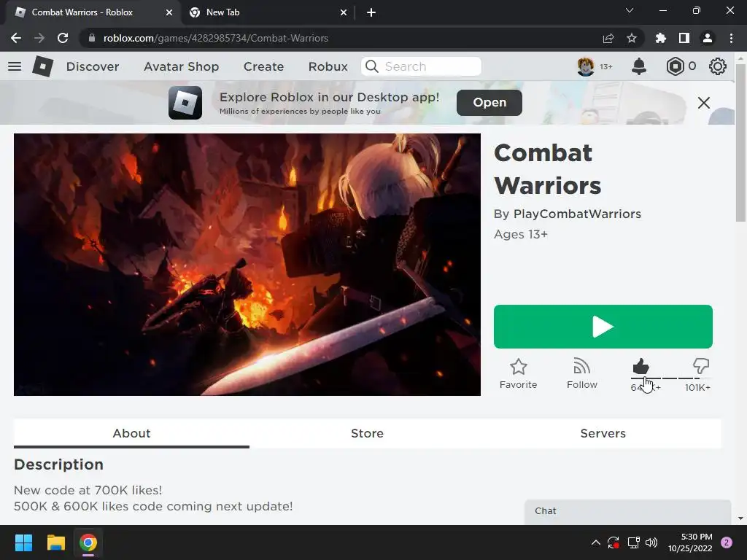747x560 pixels.
Task: Open a new browser tab
Action: 371,12
